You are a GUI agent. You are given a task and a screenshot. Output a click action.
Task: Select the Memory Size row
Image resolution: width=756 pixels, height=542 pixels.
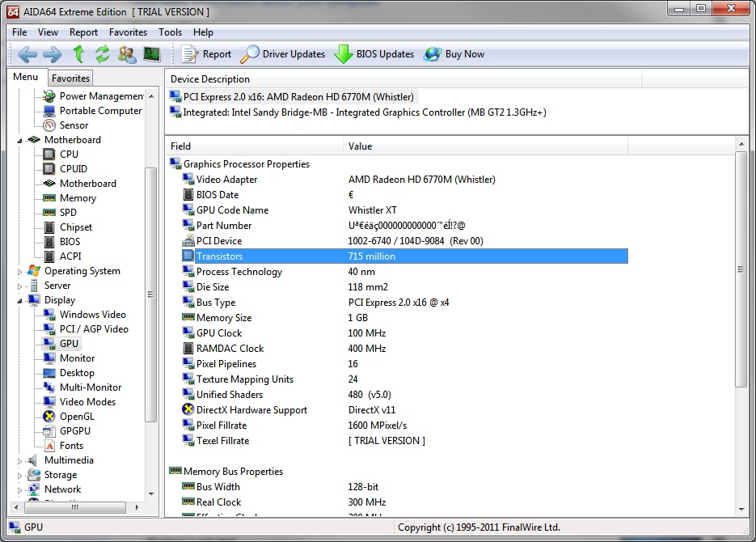pyautogui.click(x=404, y=317)
